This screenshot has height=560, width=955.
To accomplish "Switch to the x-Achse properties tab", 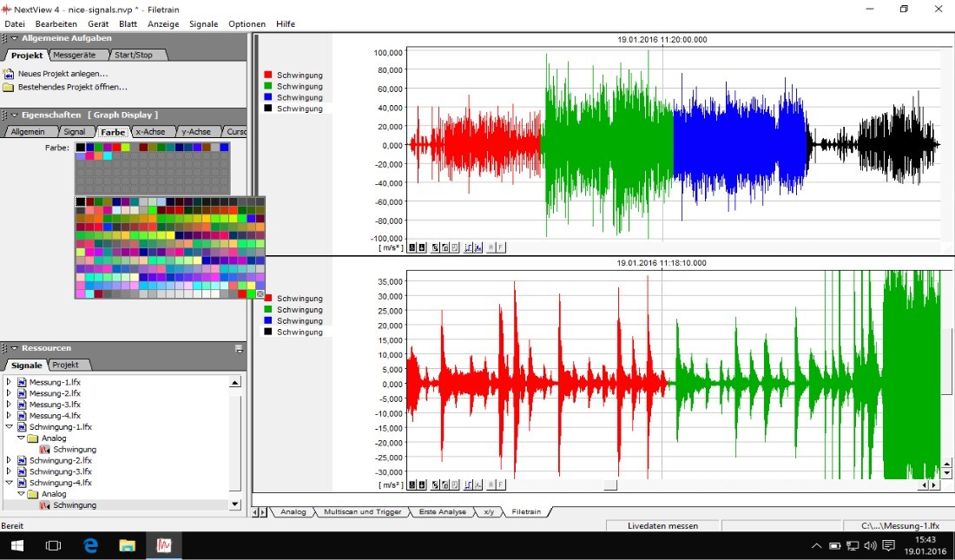I will point(151,132).
